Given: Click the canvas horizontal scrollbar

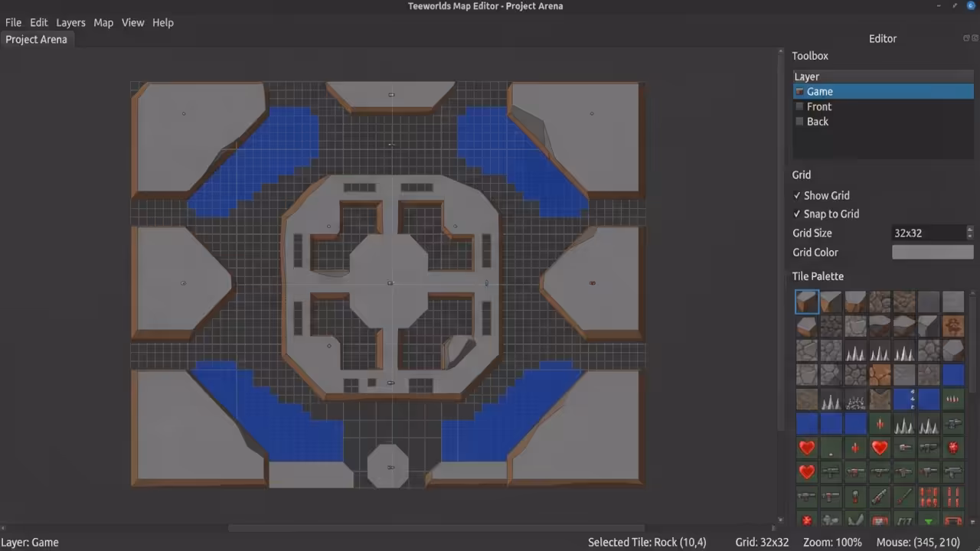Looking at the screenshot, I should pyautogui.click(x=436, y=527).
